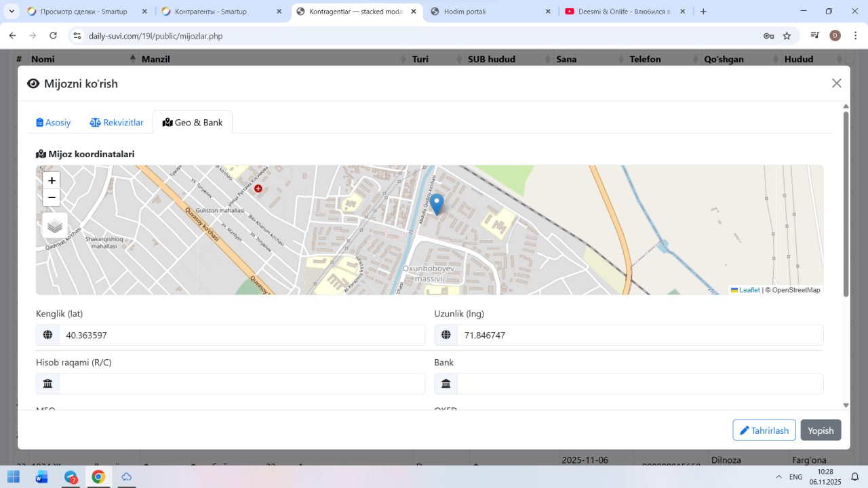Open the Leaflet attribution link

point(749,290)
